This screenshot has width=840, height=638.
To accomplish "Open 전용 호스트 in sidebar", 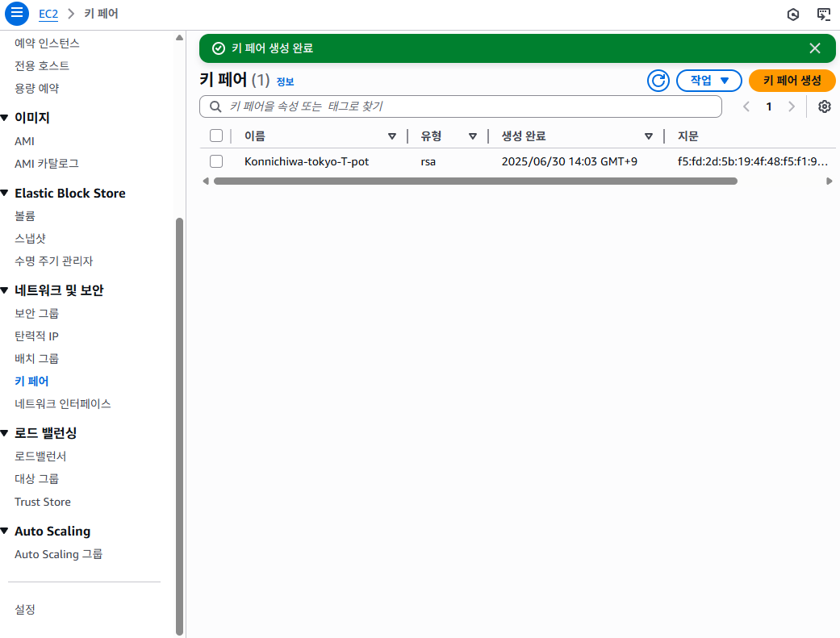I will pos(42,65).
